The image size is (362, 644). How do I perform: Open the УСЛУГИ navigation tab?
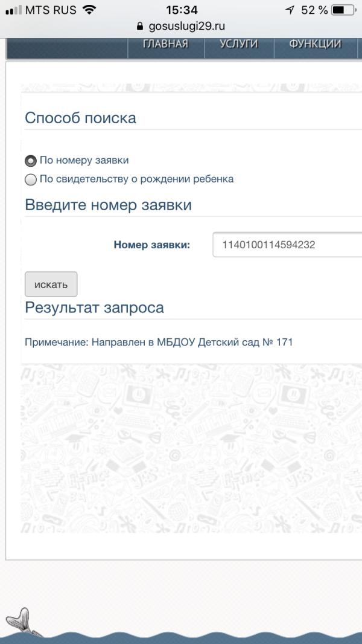[238, 43]
